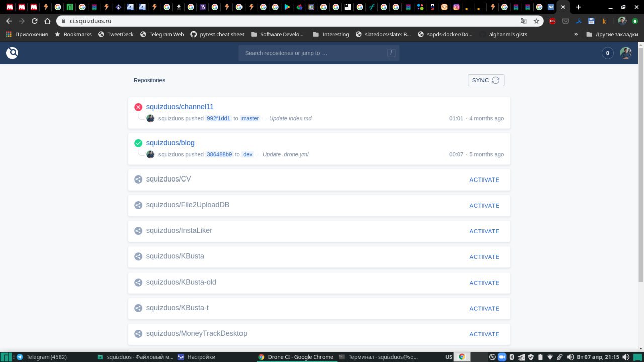Click the inactive repo icon beside squizduos/CV
The width and height of the screenshot is (644, 362).
pos(138,179)
